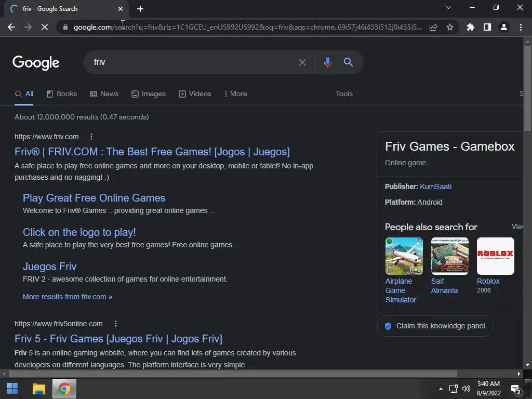This screenshot has height=399, width=532.
Task: Click the address bar URL
Action: [248, 27]
